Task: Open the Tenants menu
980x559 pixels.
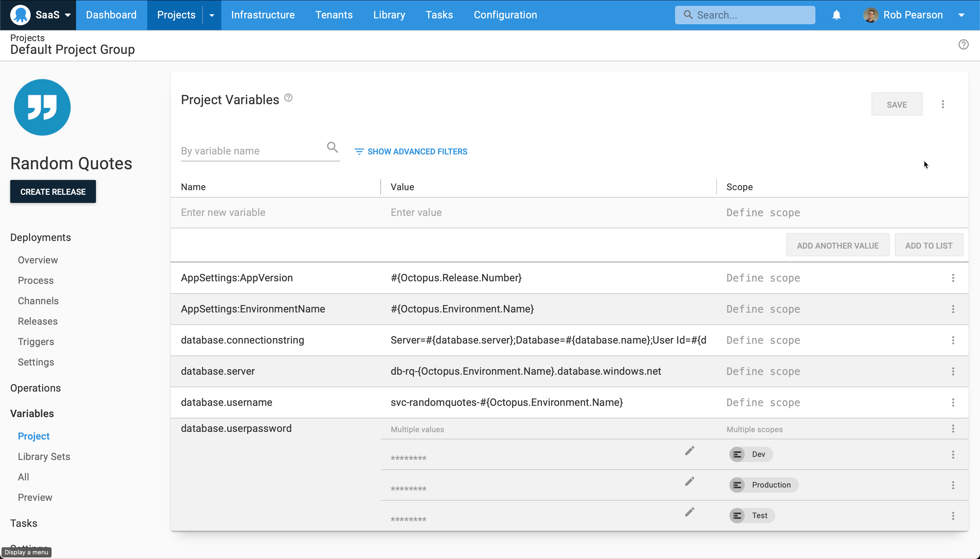Action: [334, 15]
